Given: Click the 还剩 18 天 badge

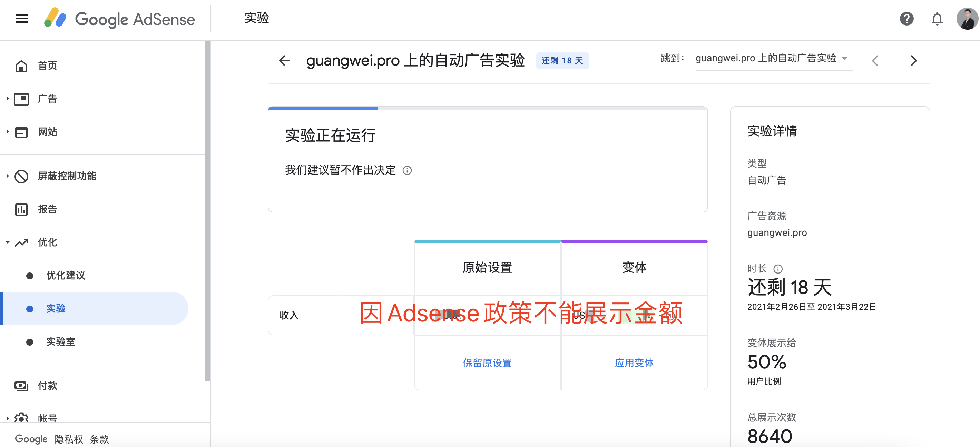Looking at the screenshot, I should tap(562, 61).
